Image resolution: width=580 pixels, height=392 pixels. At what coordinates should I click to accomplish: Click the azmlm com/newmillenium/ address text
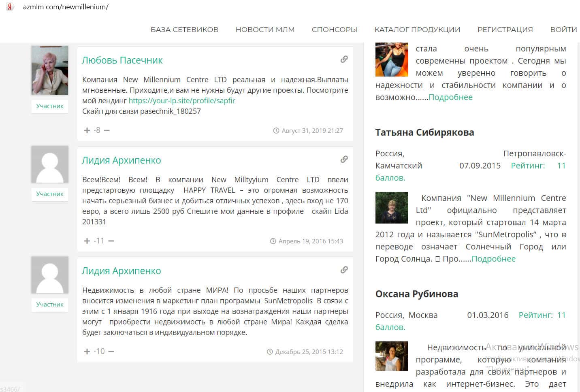pyautogui.click(x=66, y=7)
